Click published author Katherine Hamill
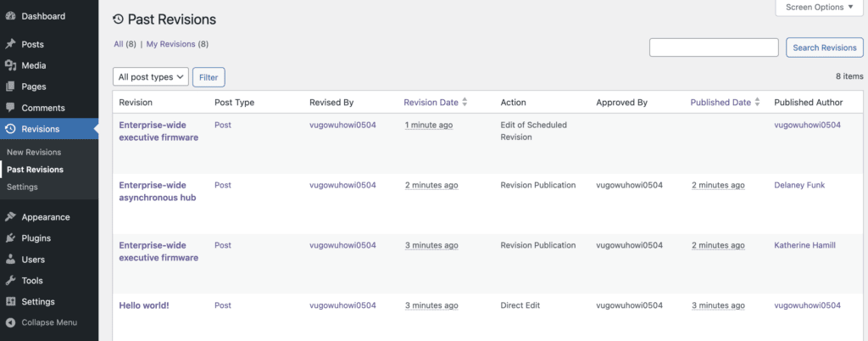868x341 pixels. pyautogui.click(x=805, y=245)
